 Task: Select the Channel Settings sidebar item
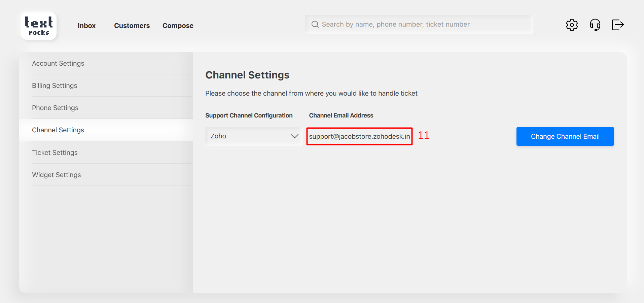(x=58, y=130)
